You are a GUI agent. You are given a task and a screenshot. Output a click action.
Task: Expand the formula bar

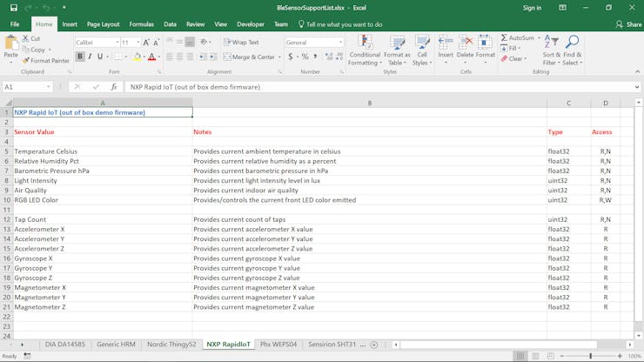[637, 87]
